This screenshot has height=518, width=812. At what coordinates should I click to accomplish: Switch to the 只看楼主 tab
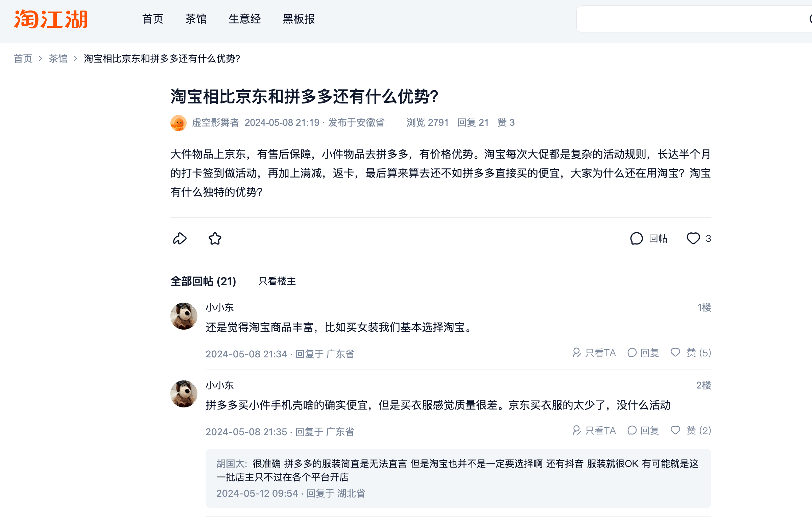(277, 281)
